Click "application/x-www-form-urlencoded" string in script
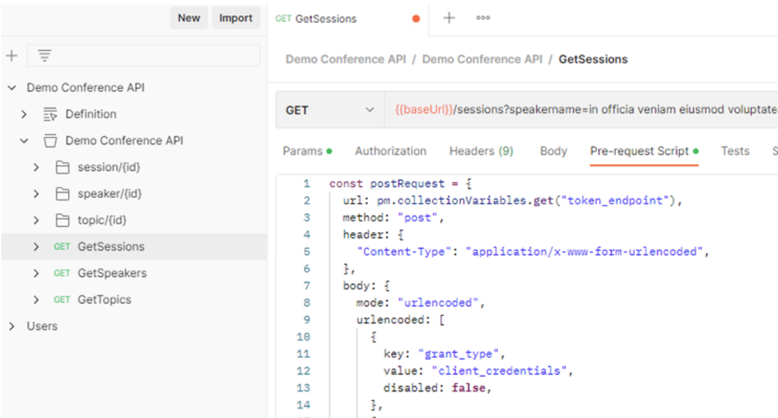 click(584, 252)
